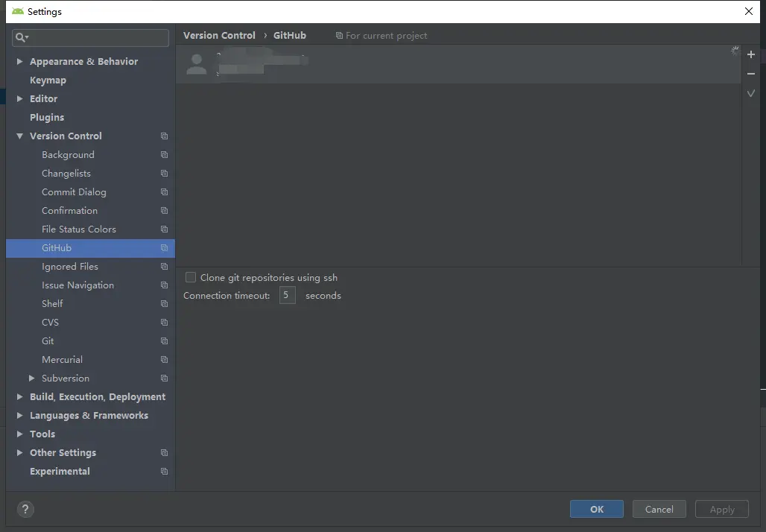Expand Build, Execution, Deployment section
This screenshot has height=532, width=766.
(19, 396)
